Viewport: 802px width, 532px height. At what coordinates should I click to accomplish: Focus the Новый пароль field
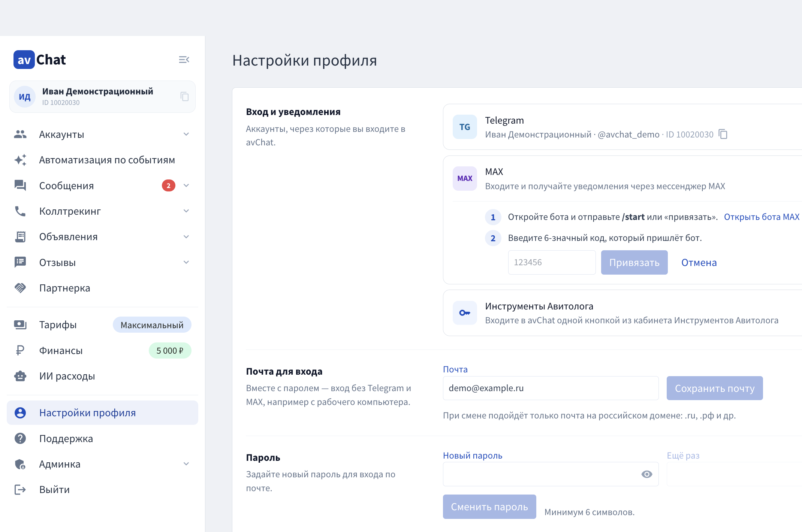[551, 474]
